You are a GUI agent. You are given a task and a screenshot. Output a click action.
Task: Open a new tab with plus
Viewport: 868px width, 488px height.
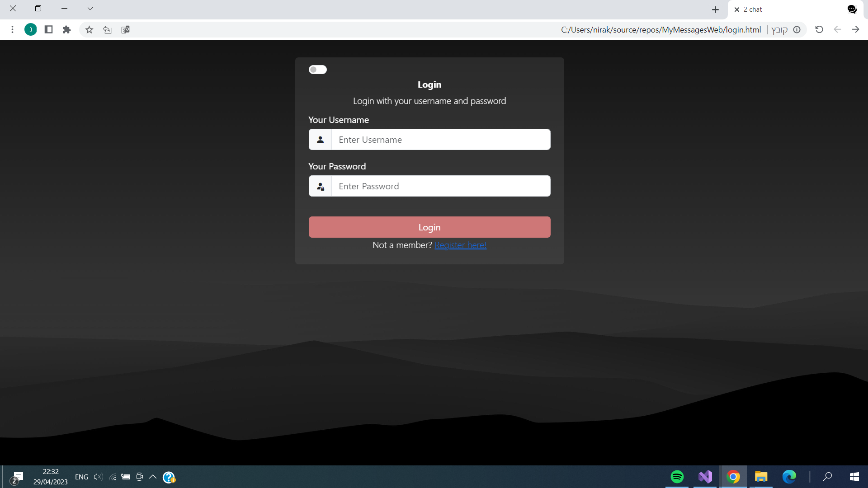(715, 9)
